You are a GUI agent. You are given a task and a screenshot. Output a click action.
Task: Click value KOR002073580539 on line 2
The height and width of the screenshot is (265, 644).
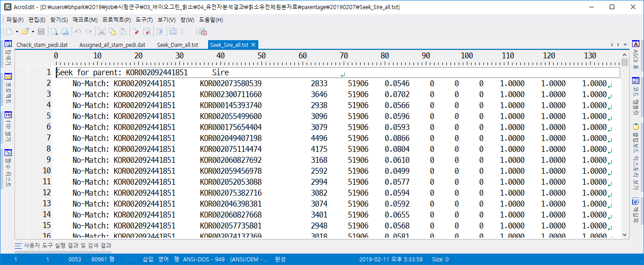pos(231,83)
